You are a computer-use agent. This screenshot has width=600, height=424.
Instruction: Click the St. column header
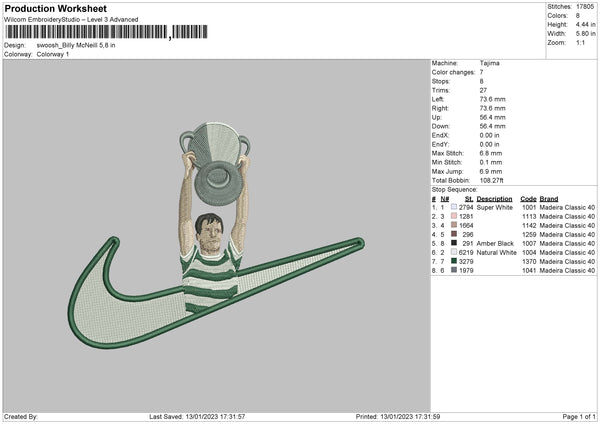(469, 199)
